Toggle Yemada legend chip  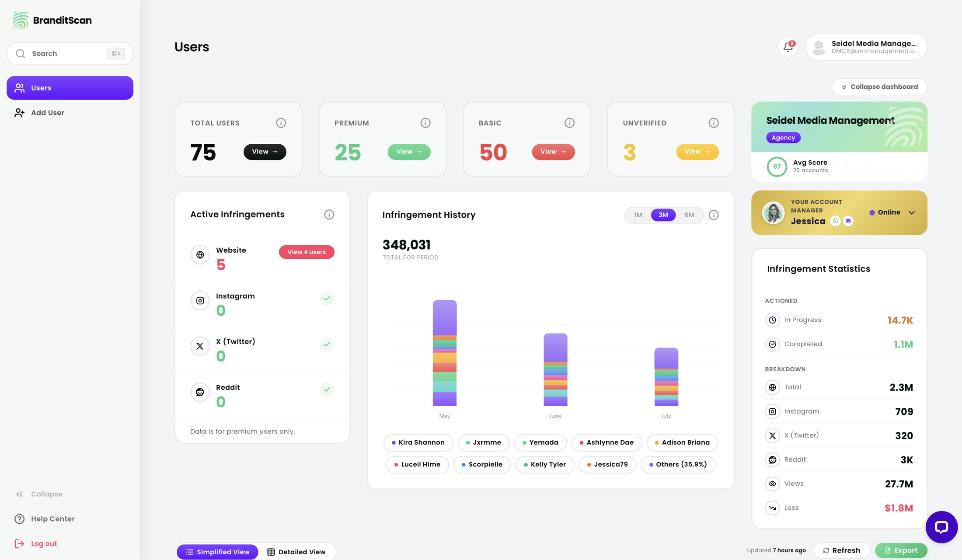tap(540, 442)
